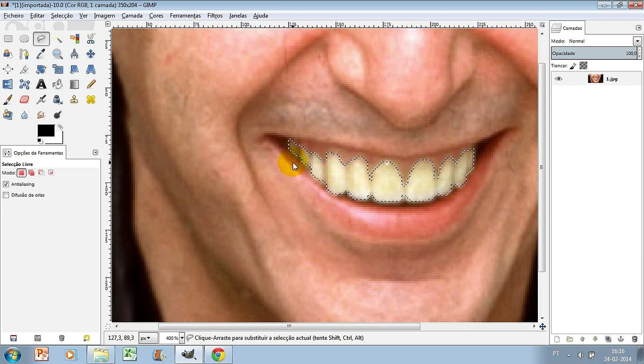Select the Bucket Fill tool
Screen dimensions: 644x364
click(58, 84)
